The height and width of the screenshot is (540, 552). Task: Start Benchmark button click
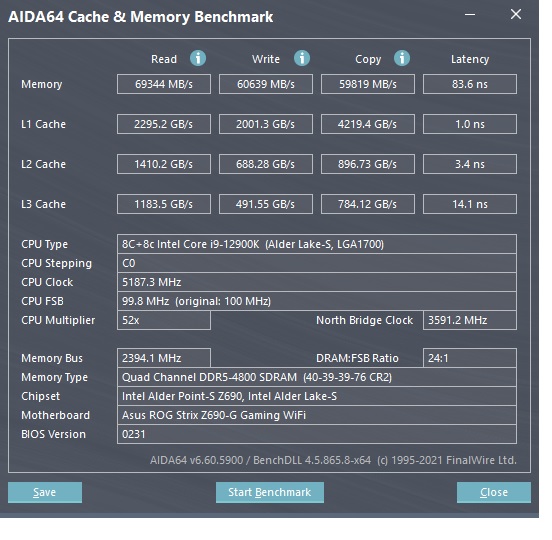(x=270, y=492)
